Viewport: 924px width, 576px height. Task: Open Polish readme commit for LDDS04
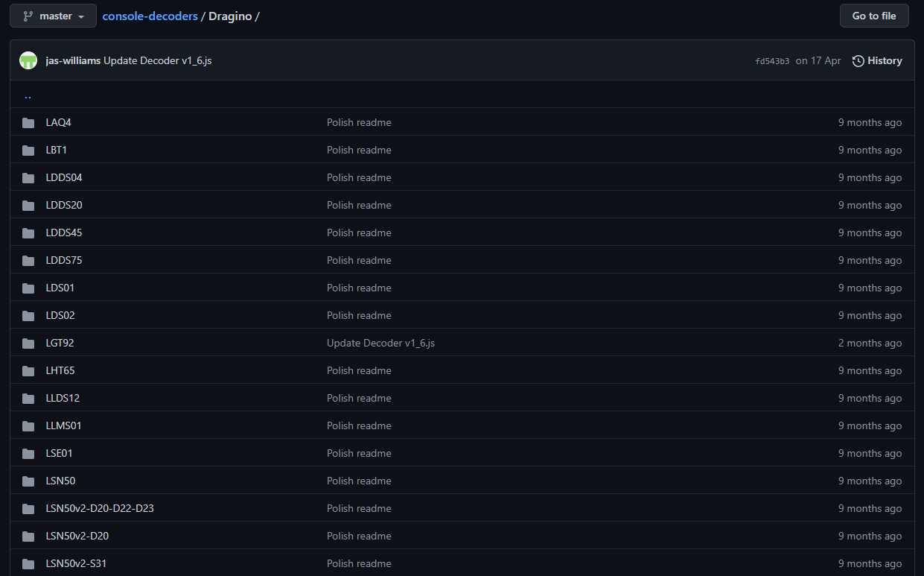359,177
